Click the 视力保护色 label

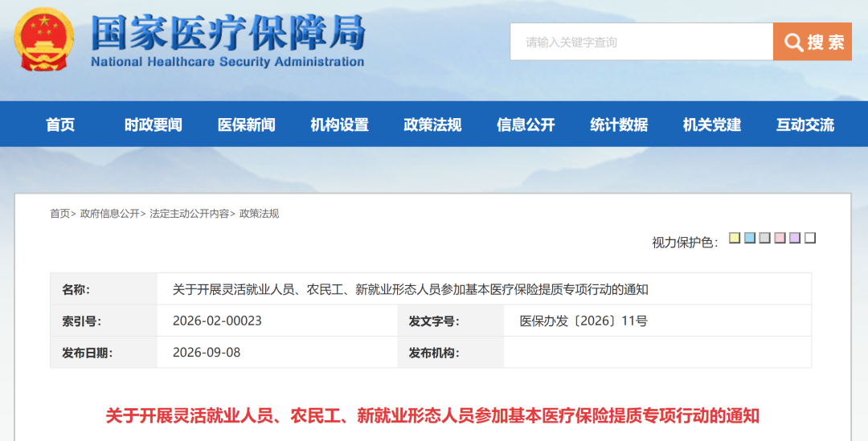tap(685, 243)
